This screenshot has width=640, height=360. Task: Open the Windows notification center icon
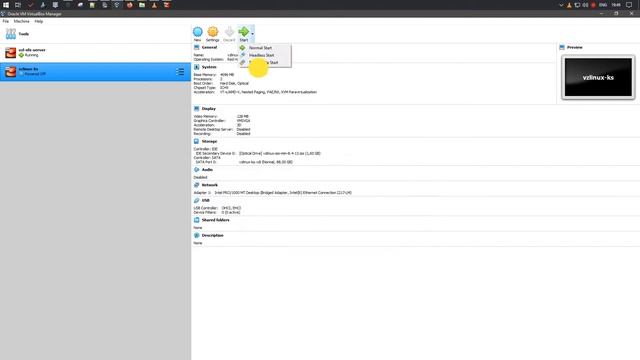(629, 5)
